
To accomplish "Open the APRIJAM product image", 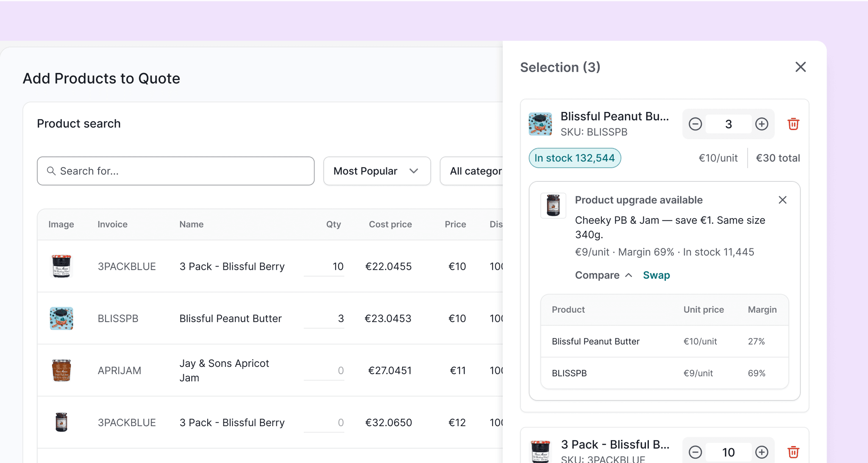I will (61, 371).
